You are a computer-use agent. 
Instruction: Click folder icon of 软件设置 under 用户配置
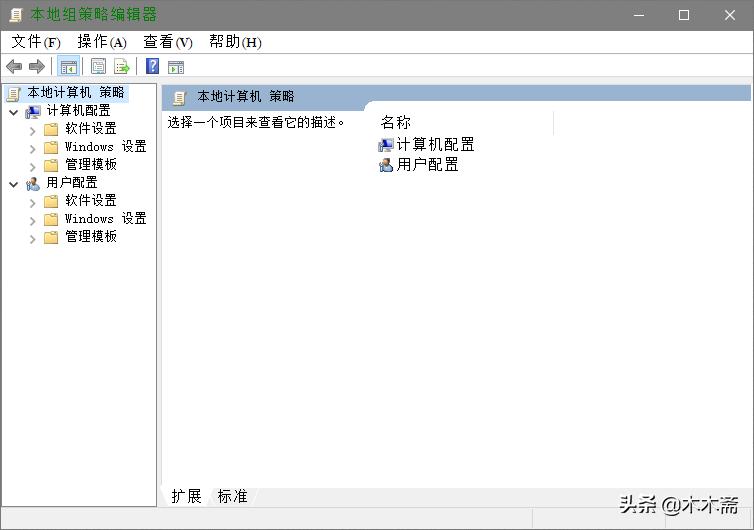51,202
